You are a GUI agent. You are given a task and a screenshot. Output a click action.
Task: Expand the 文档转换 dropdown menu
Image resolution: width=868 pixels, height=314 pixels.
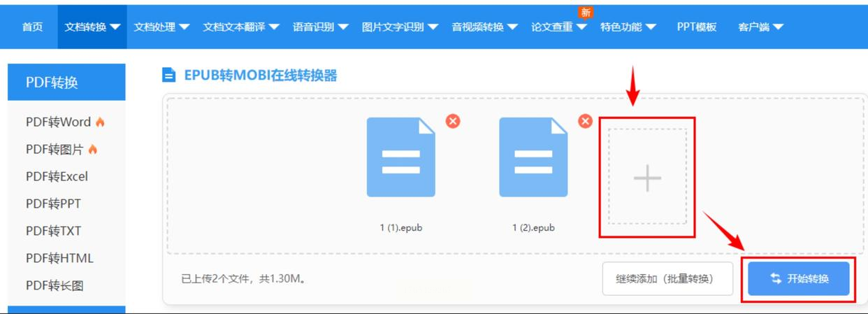click(x=92, y=27)
